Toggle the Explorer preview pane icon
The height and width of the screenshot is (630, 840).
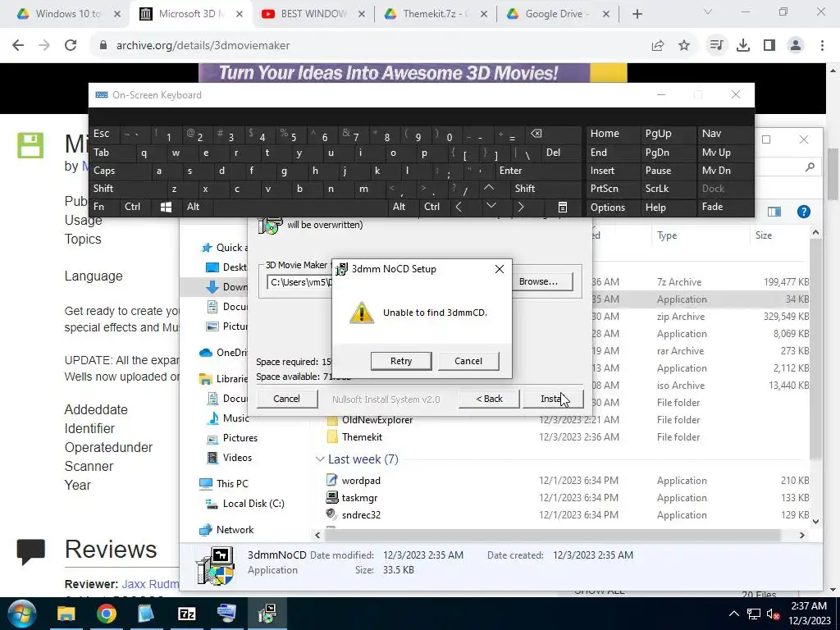click(774, 212)
